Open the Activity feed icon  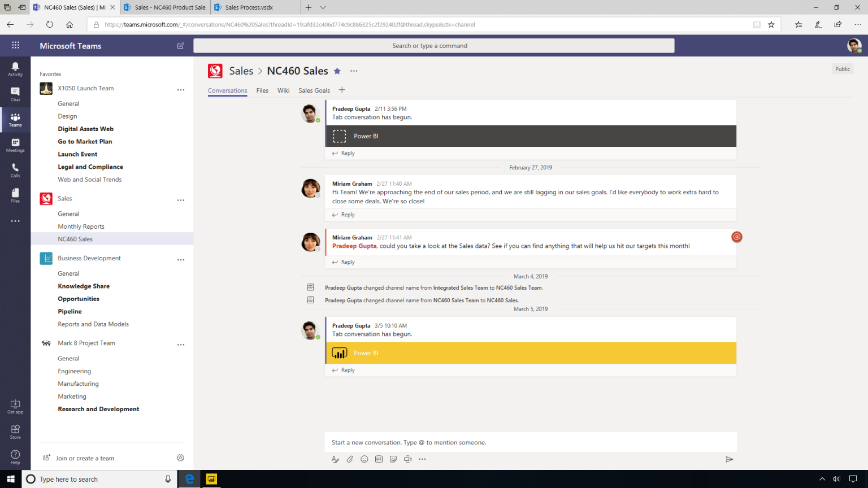coord(15,69)
